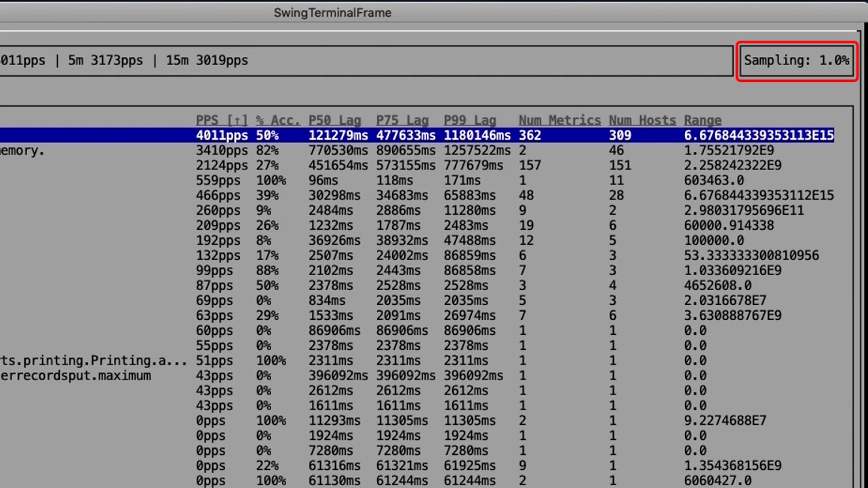Click the 'emory.' metric name fragment
The image size is (868, 488).
pos(22,150)
